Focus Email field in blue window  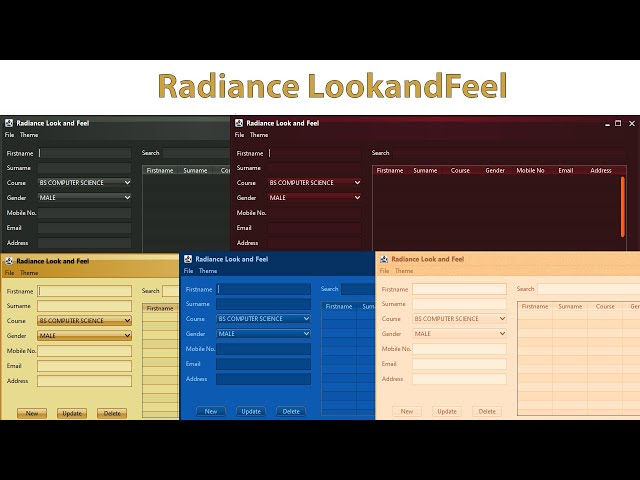pos(263,364)
